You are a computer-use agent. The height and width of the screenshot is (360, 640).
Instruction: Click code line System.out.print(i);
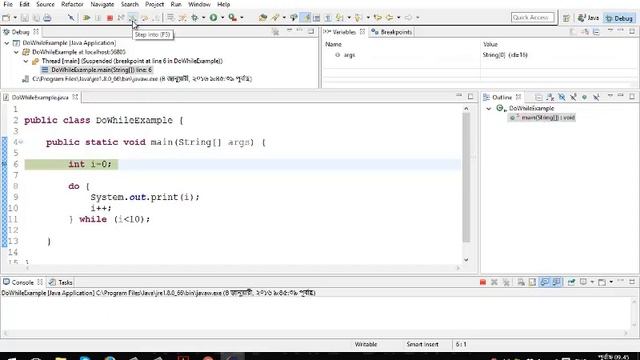pyautogui.click(x=145, y=197)
